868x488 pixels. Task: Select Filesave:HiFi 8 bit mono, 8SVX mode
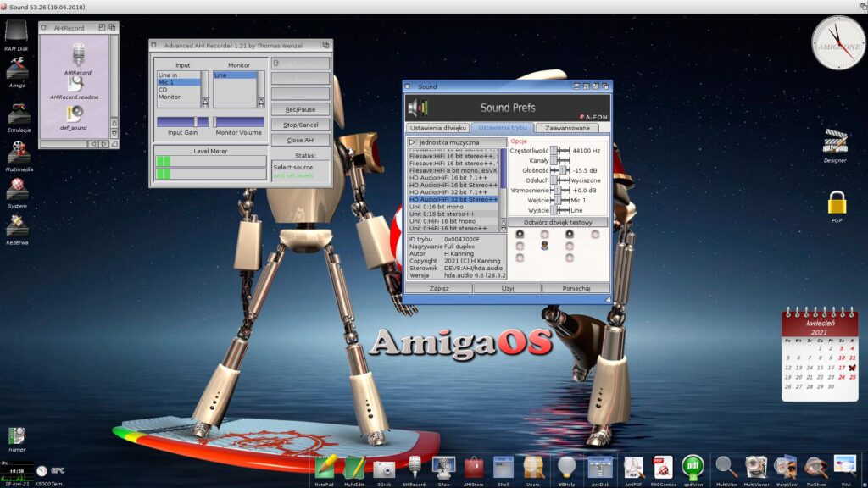(x=453, y=171)
